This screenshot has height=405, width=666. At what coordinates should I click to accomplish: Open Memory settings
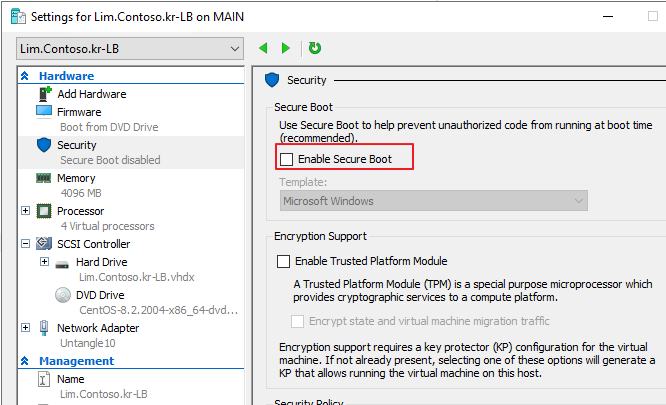point(76,178)
